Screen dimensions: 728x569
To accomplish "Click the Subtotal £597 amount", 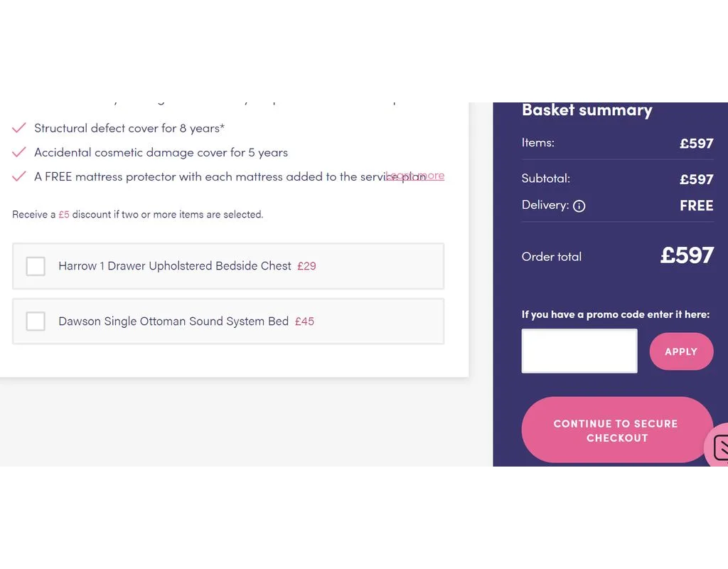I will [x=696, y=179].
